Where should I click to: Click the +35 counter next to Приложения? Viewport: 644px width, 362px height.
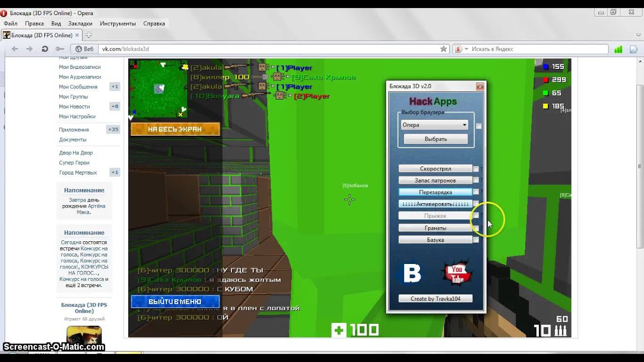[113, 130]
